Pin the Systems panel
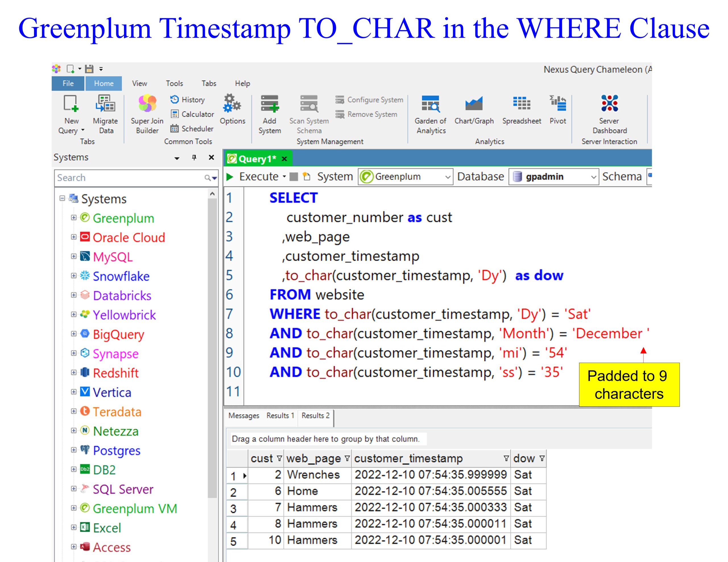Image resolution: width=728 pixels, height=562 pixels. click(x=194, y=157)
